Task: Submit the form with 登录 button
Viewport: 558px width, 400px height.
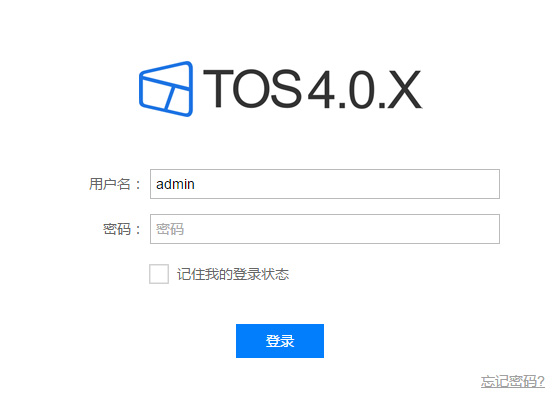Action: [x=280, y=341]
